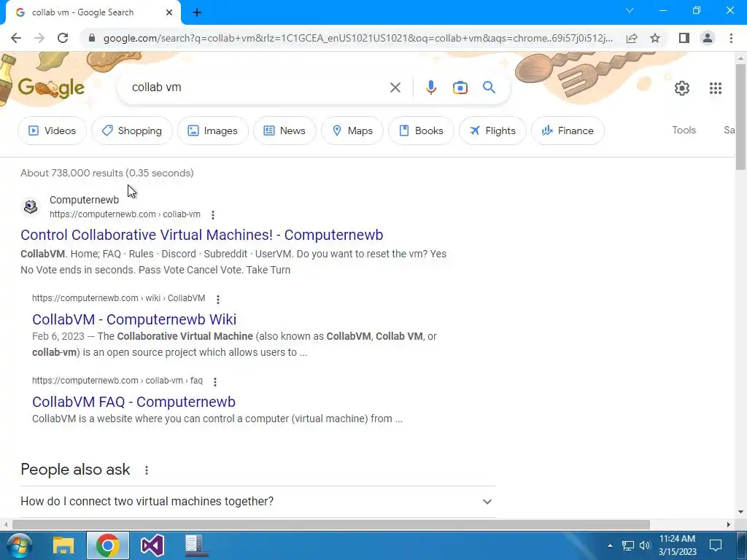The image size is (747, 560).
Task: Select the Shopping filter
Action: point(132,131)
